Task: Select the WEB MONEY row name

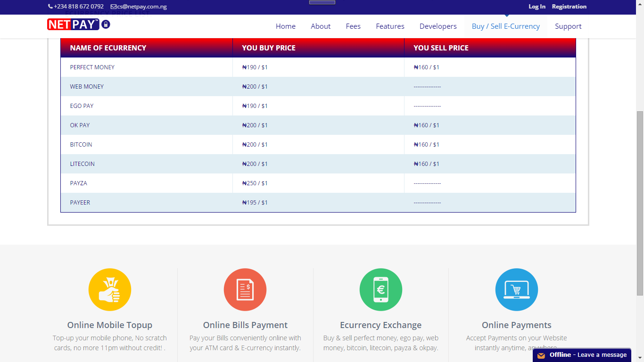Action: click(x=87, y=87)
